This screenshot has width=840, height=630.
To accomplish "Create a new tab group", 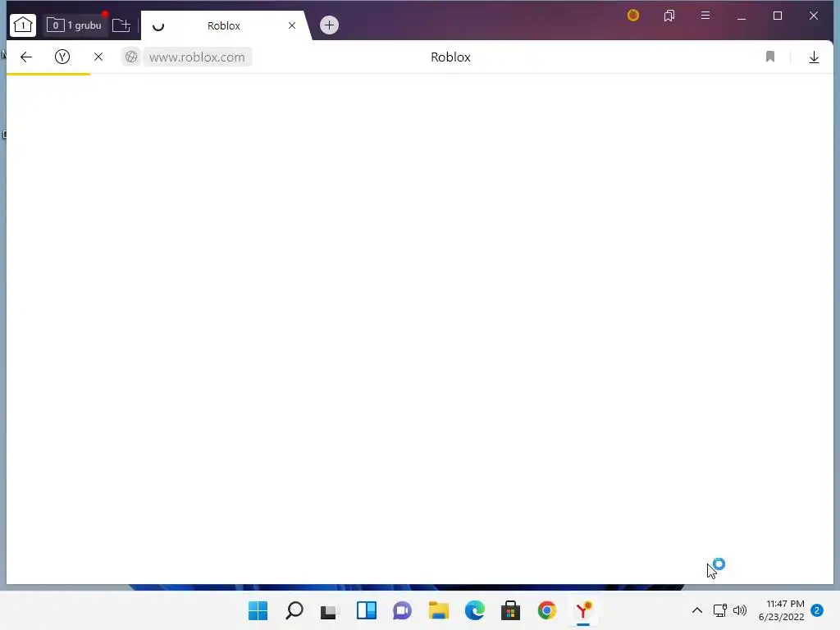I will click(x=121, y=25).
